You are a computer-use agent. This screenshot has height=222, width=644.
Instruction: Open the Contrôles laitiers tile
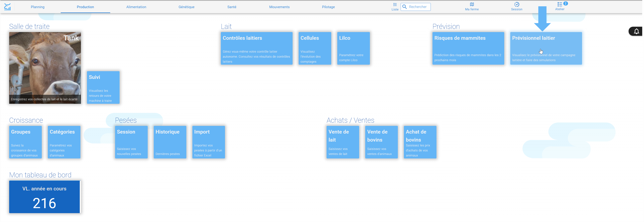click(257, 48)
